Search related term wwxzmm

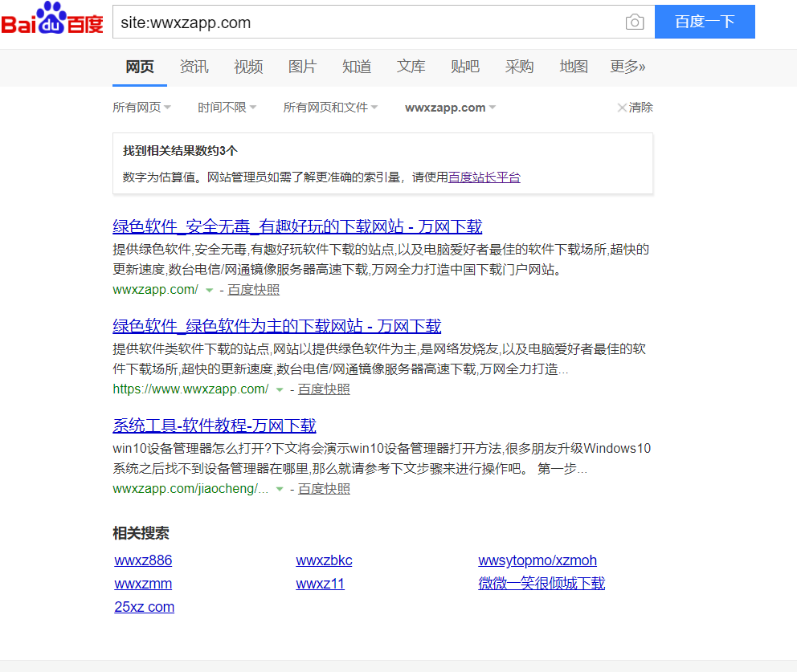coord(143,584)
